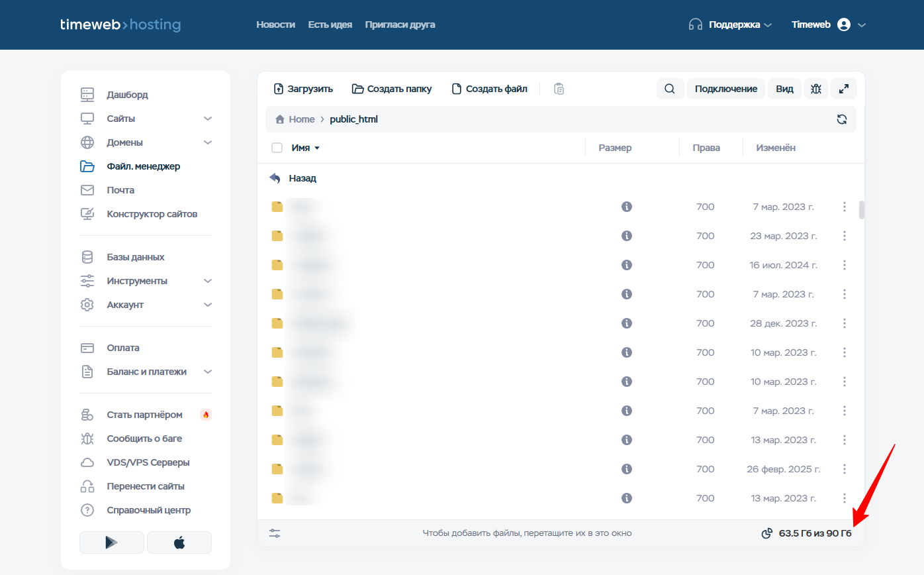Open Файл. менеджер in sidebar
This screenshot has height=575, width=924.
pyautogui.click(x=143, y=166)
